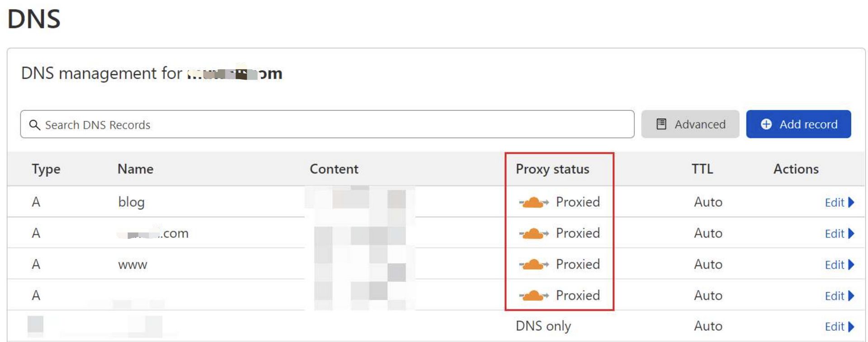Viewport: 868px width, 342px height.
Task: Expand the DNS only record's Edit arrow
Action: [851, 327]
